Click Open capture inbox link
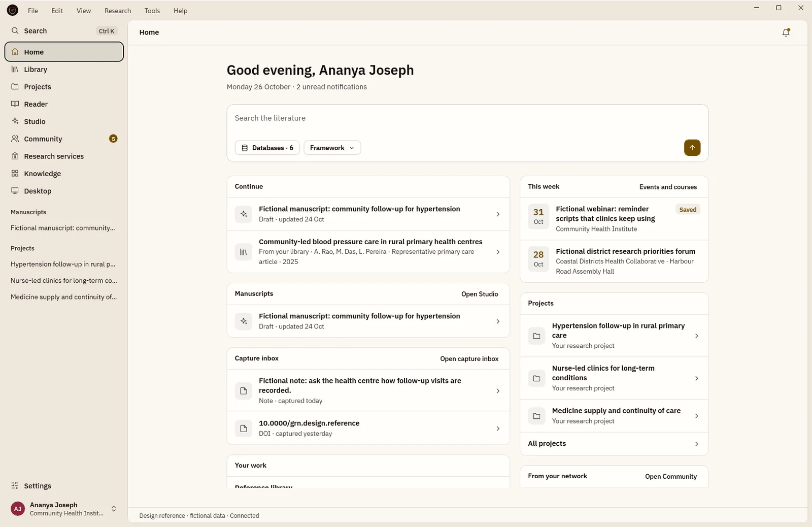Viewport: 812px width, 527px height. tap(469, 358)
